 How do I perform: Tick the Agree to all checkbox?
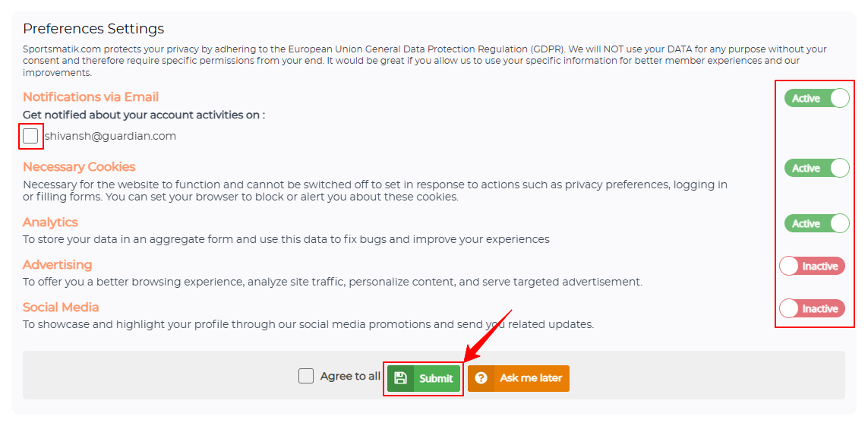pos(305,376)
